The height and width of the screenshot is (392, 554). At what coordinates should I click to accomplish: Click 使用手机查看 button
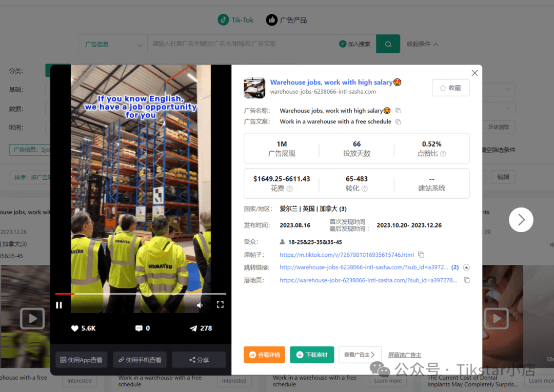pyautogui.click(x=140, y=360)
